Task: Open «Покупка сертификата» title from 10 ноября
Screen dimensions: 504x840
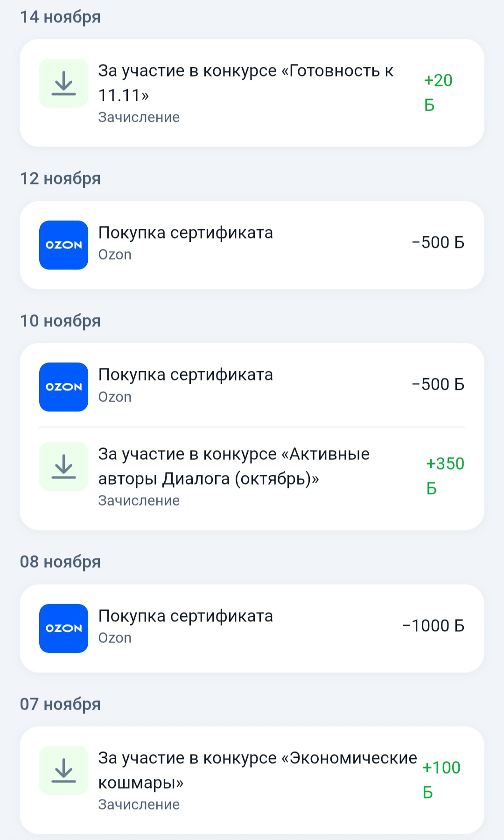Action: click(x=185, y=374)
